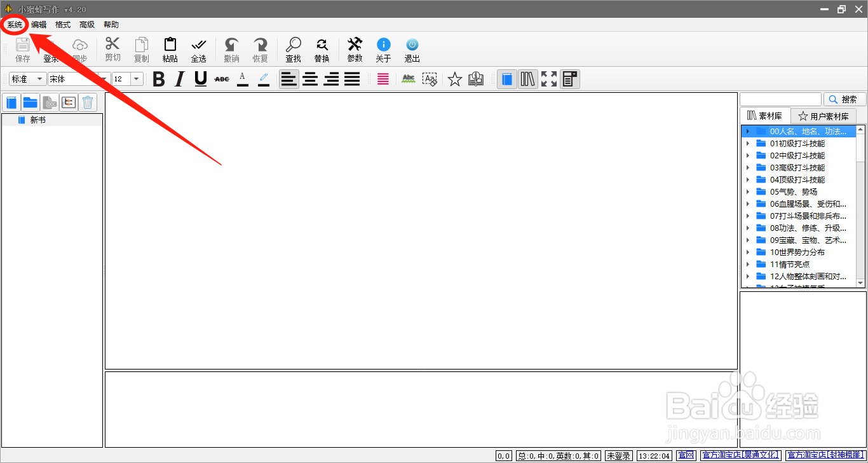Open the 编辑 menu
The height and width of the screenshot is (463, 868).
(x=39, y=25)
